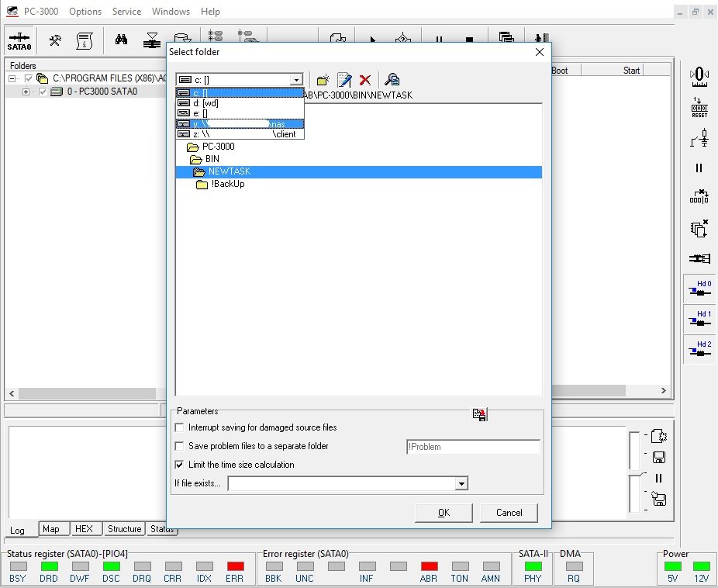Screen dimensions: 718x588
Task: Click the create new folder icon
Action: click(323, 80)
